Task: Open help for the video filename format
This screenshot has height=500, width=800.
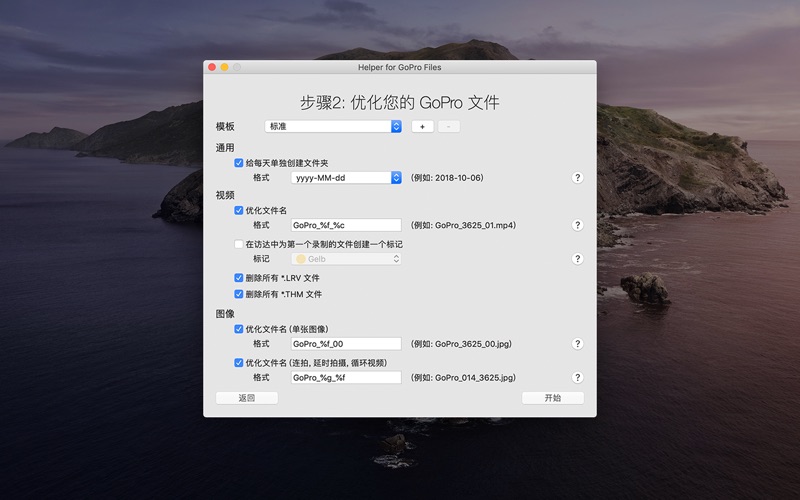Action: tap(577, 225)
